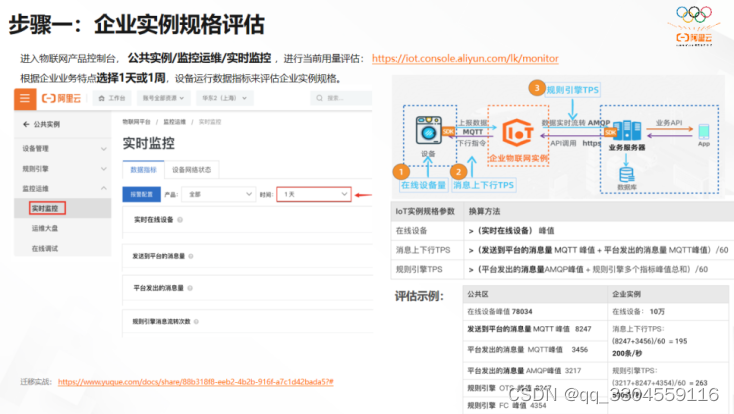Open the 账号全部资源 dropdown
Screen dimensions: 734x414
(163, 98)
